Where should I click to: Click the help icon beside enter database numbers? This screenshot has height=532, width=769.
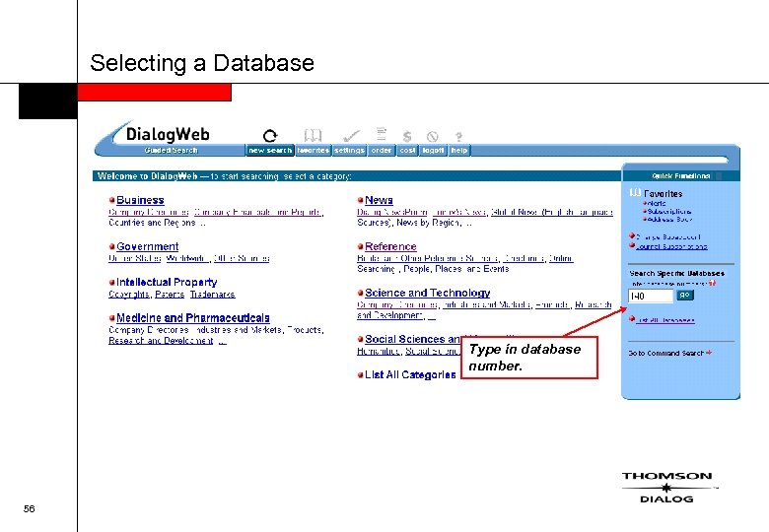click(713, 283)
